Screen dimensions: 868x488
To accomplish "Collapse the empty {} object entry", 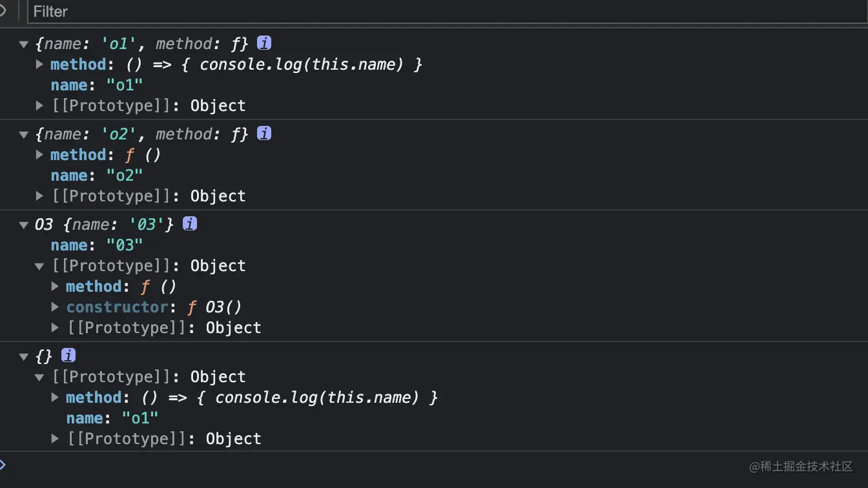I will pos(24,357).
